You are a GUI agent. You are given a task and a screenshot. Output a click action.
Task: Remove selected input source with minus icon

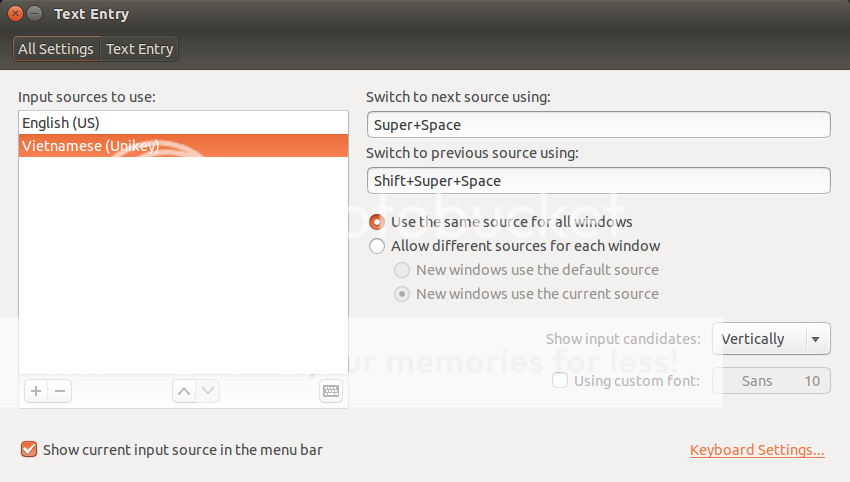tap(60, 392)
